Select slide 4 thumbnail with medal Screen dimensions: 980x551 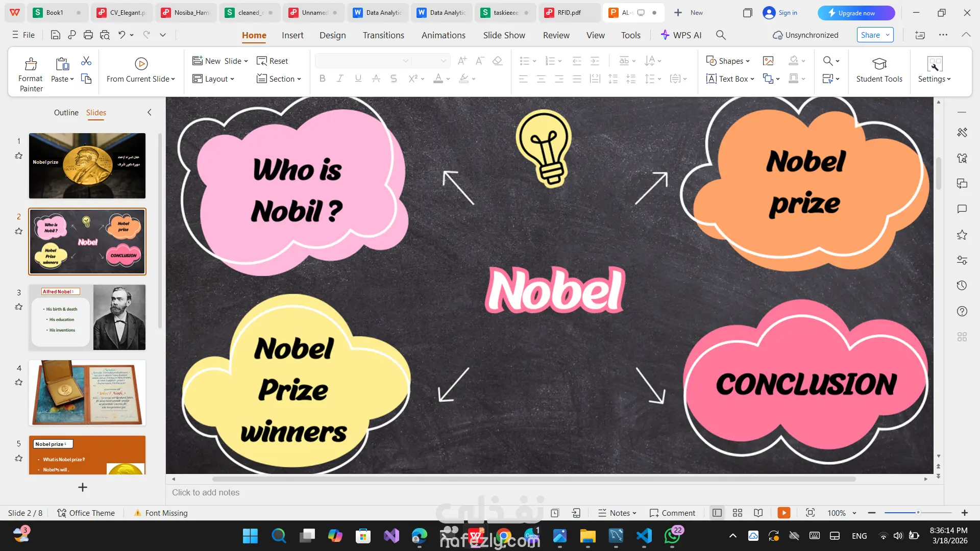[x=87, y=393]
